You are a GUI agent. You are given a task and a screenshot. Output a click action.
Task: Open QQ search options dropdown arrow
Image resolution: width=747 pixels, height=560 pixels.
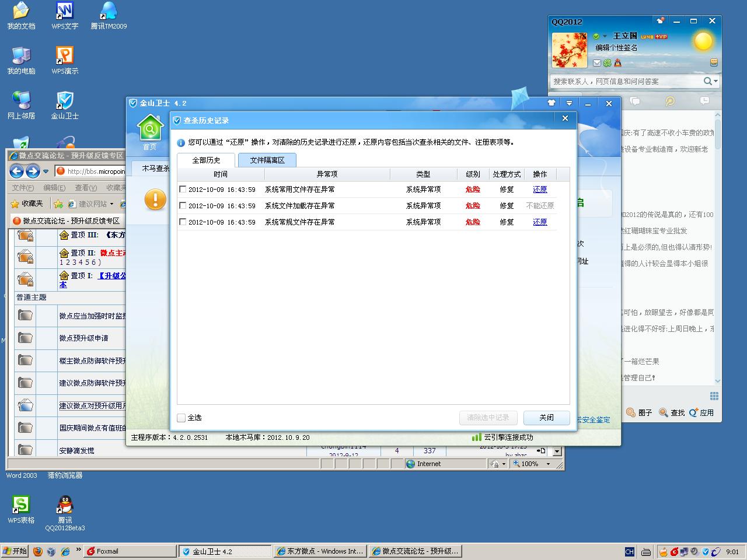click(715, 82)
